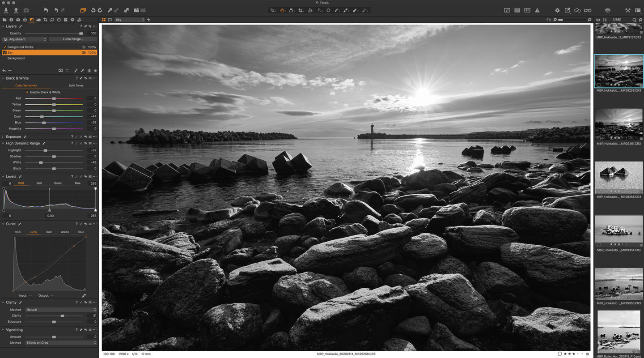Select the Crop cursor tool
This screenshot has height=358, width=644.
pos(301,10)
